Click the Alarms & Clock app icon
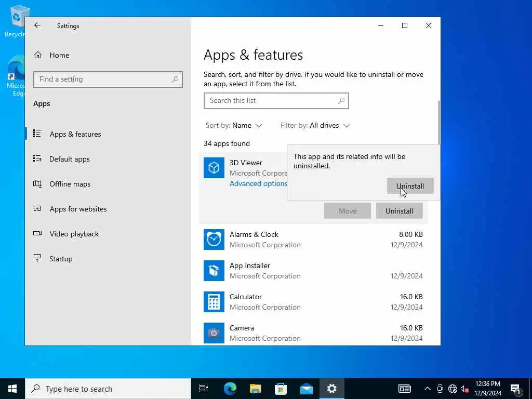Screen dimensions: 532x399 (214, 240)
